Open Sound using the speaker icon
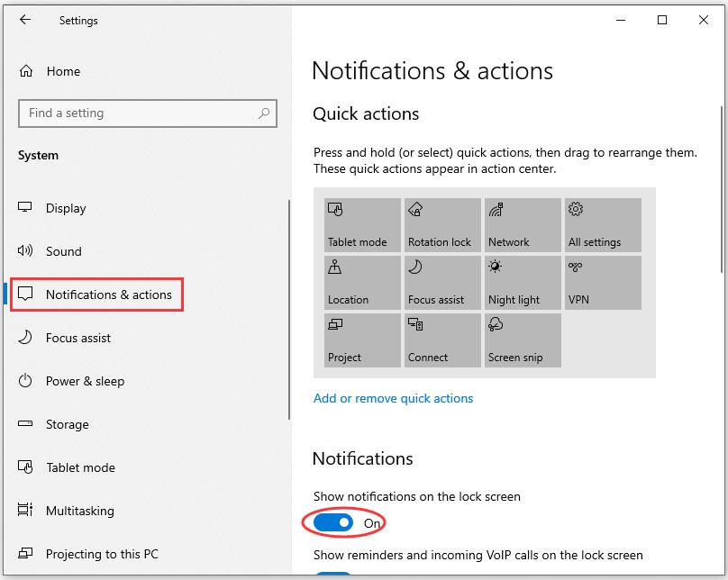 point(25,251)
